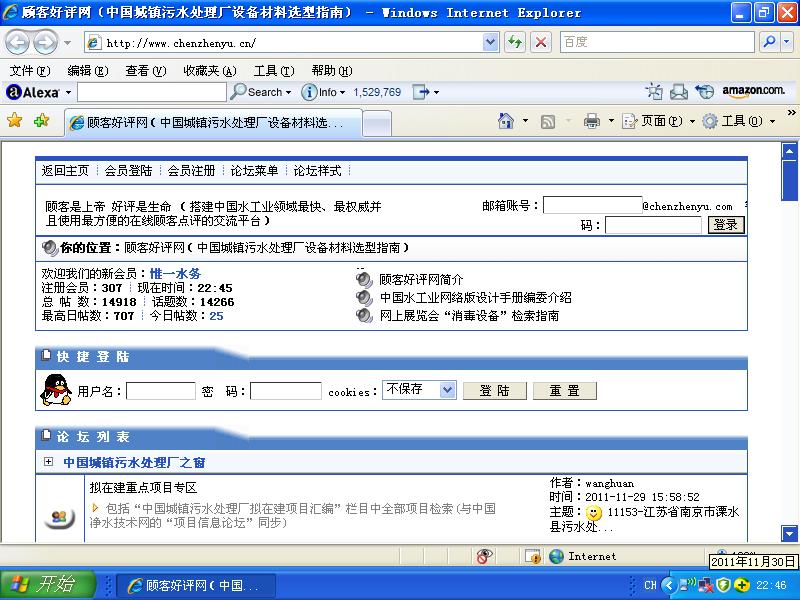
Task: Open the 工具(O) toolbar dropdown
Action: (738, 121)
